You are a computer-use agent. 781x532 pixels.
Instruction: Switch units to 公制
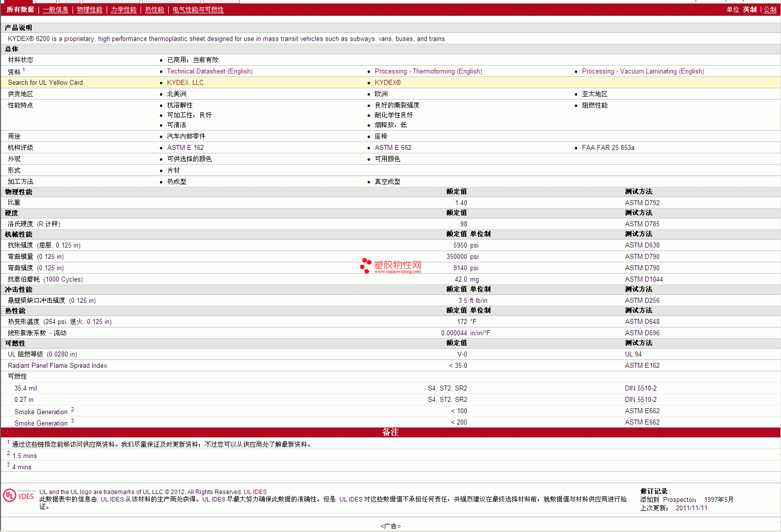pos(770,9)
